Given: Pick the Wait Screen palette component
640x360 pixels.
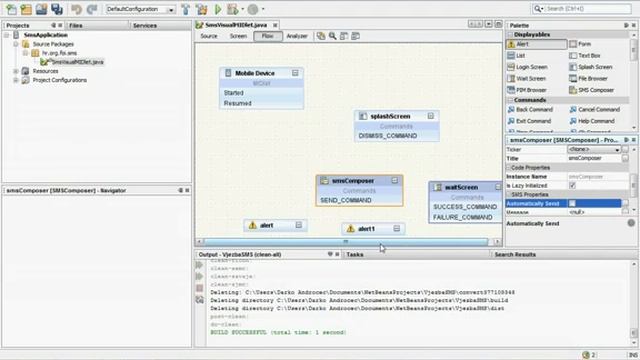Looking at the screenshot, I should (x=527, y=78).
